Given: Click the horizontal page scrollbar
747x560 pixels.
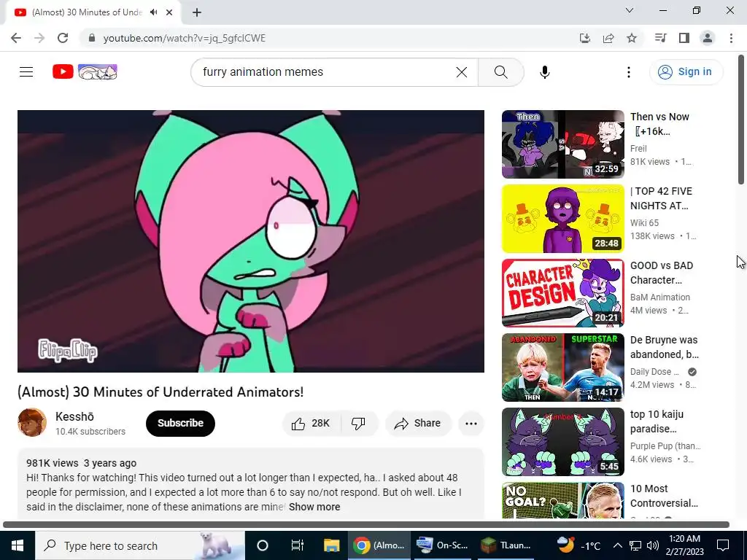Looking at the screenshot, I should (366, 525).
